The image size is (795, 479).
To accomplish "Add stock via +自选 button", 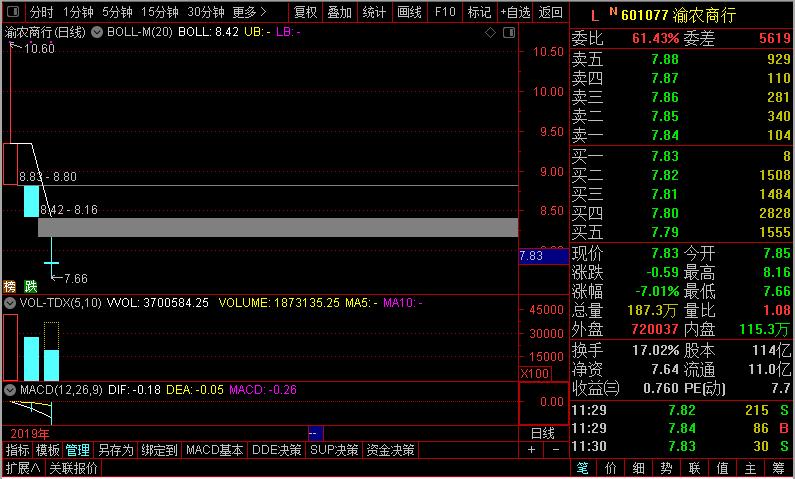I will tap(515, 12).
